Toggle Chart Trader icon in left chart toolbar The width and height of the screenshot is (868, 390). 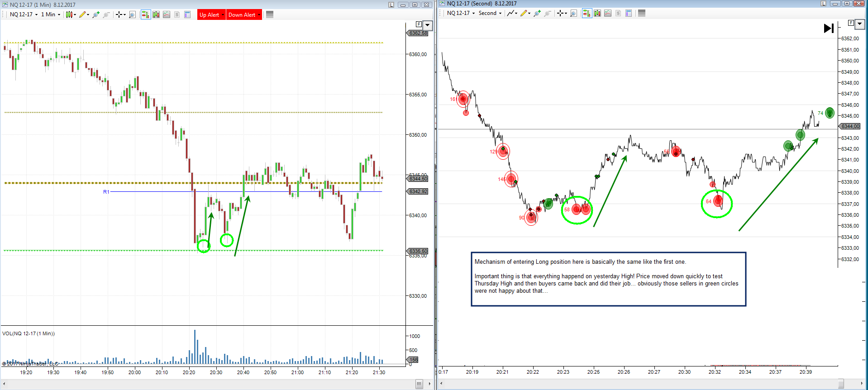click(x=145, y=14)
